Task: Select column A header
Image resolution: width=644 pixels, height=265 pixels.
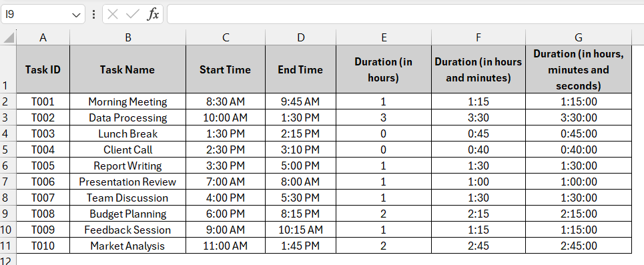Action: pyautogui.click(x=43, y=37)
